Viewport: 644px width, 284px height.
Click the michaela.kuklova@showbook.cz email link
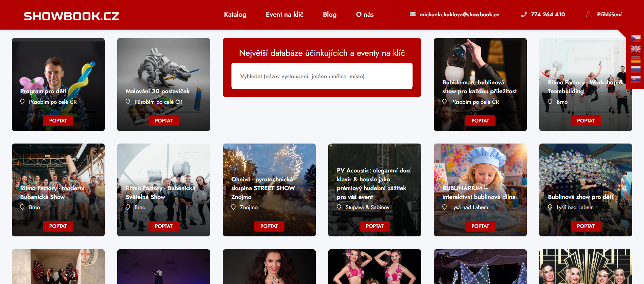[x=459, y=14]
